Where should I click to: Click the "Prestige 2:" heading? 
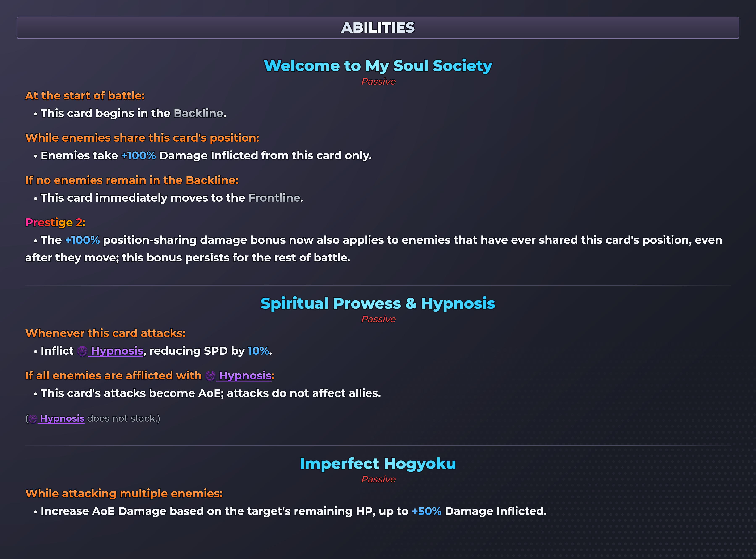(x=55, y=223)
